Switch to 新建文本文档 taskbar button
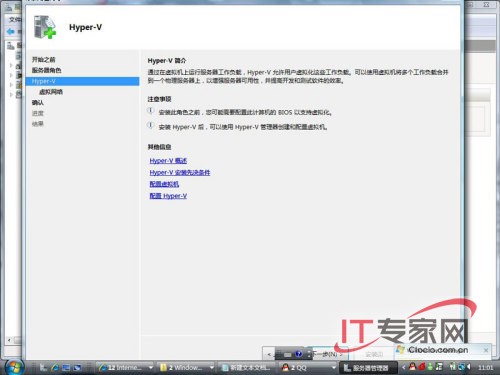Image resolution: width=500 pixels, height=375 pixels. point(247,367)
